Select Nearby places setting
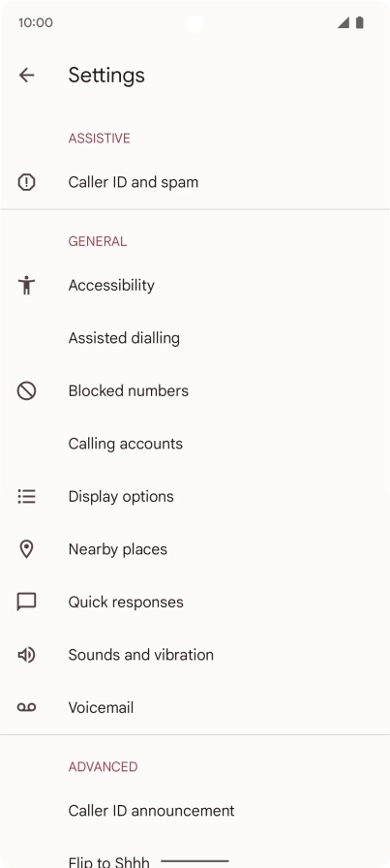The width and height of the screenshot is (390, 868). (x=195, y=549)
